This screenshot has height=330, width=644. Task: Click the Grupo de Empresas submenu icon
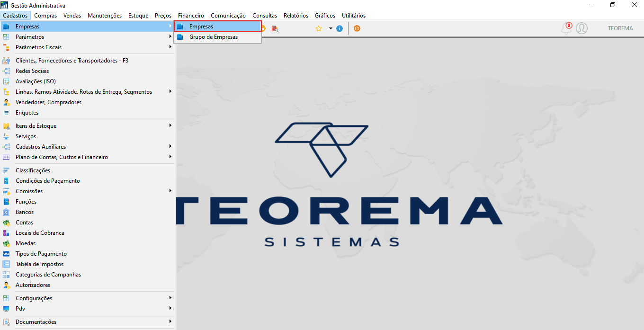[x=180, y=37]
